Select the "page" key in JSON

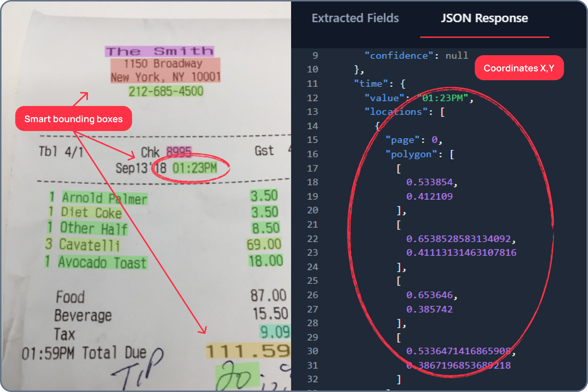tap(403, 140)
